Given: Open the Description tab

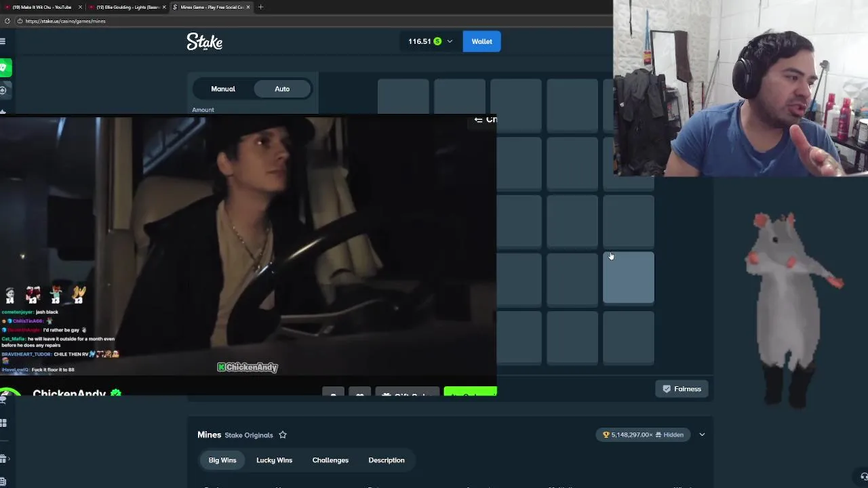Looking at the screenshot, I should click(387, 460).
